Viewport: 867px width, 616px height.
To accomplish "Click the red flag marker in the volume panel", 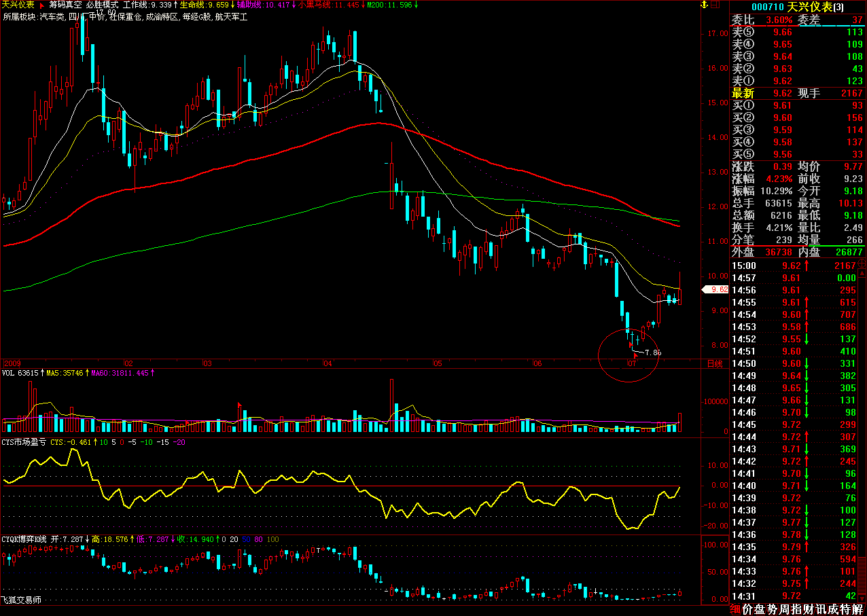I will (239, 405).
